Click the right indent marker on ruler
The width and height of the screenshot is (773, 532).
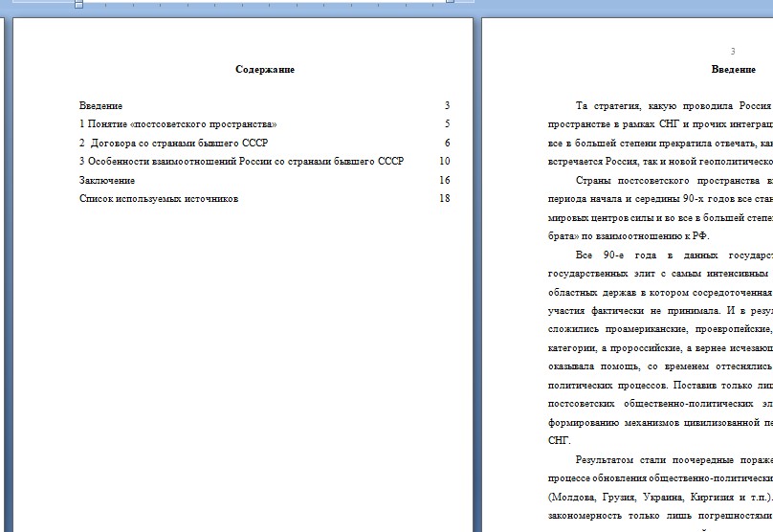pos(450,3)
